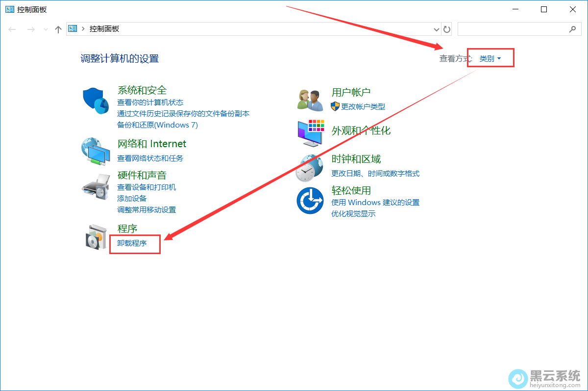Open the Network and Internet globe icon
The height and width of the screenshot is (391, 588).
tap(96, 151)
